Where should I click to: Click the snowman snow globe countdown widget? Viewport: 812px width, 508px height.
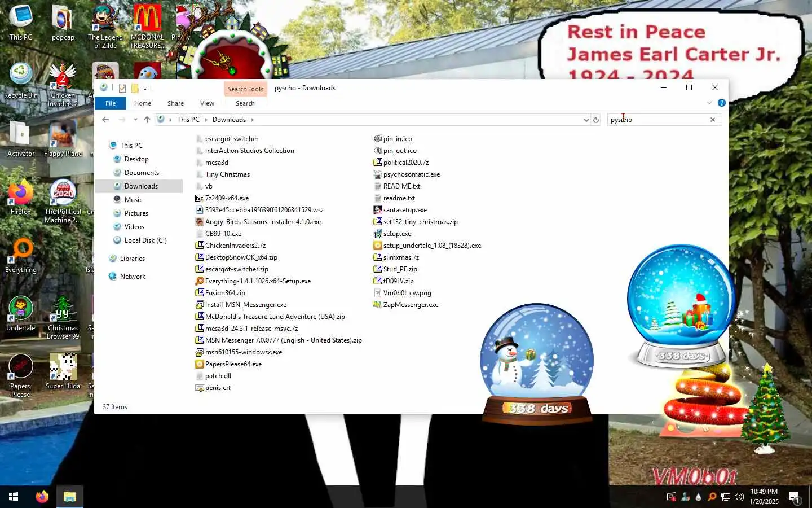coord(537,364)
